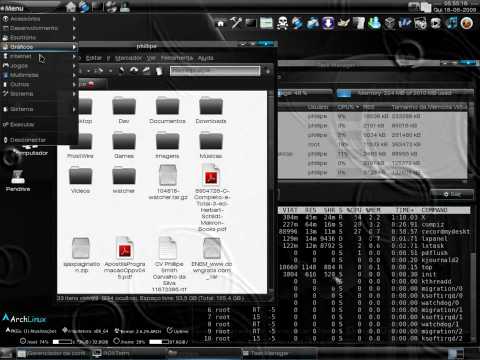
Task: Select the ApostilaProgramacaoCpp PDF file
Action: 125,258
